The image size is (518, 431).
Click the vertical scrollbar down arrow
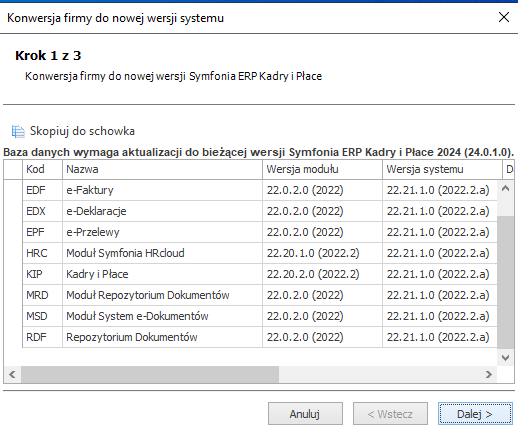tap(505, 358)
